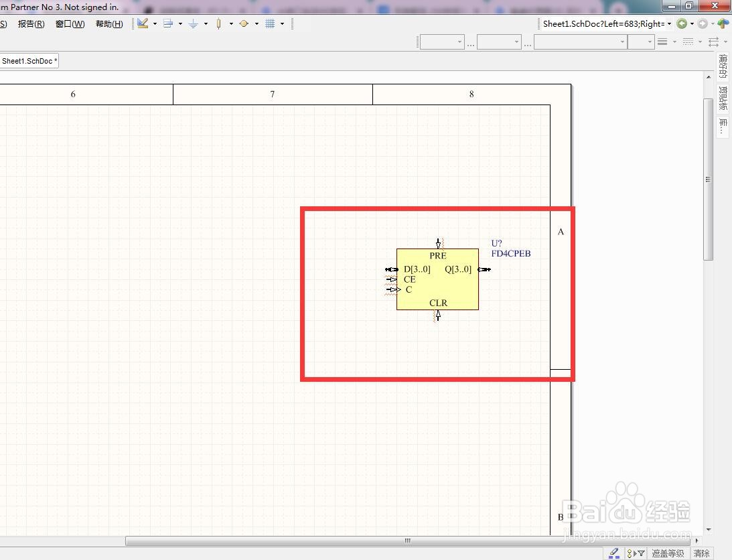Expand the digital devices dropdown arrow
Screen dimensions: 732x560
[231, 23]
